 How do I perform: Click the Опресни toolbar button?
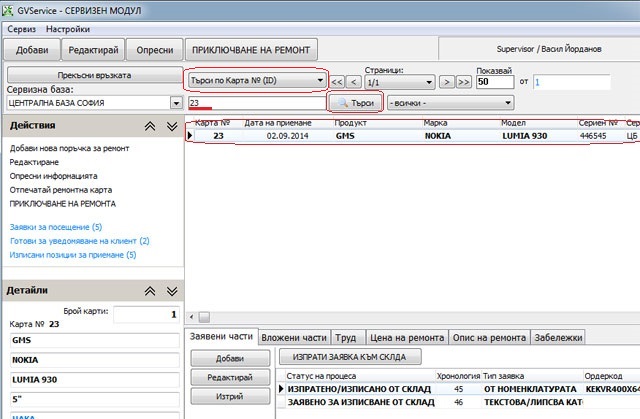click(155, 50)
